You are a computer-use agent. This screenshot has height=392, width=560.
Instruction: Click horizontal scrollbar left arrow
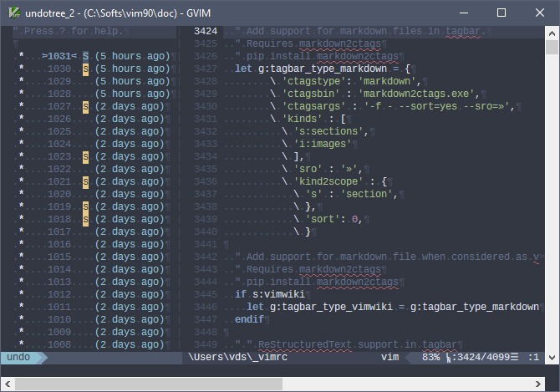pos(8,384)
